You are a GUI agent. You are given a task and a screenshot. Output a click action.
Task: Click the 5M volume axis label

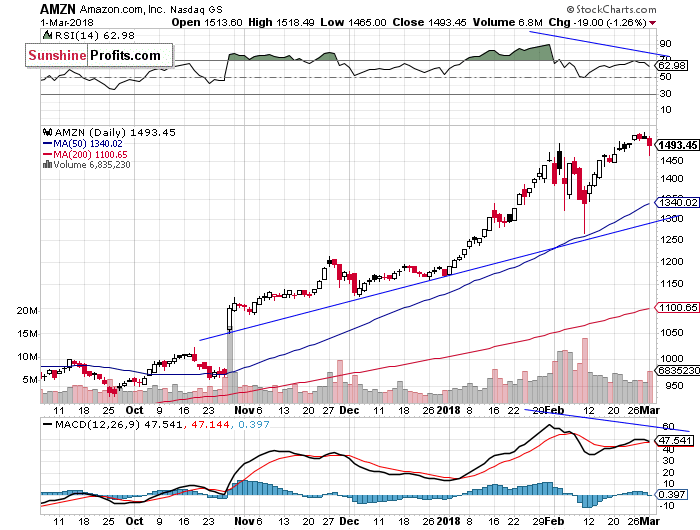(x=29, y=380)
